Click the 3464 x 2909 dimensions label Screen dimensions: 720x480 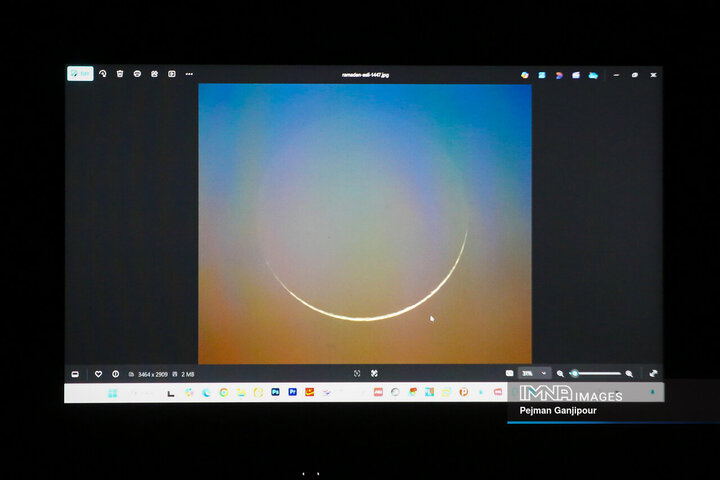pyautogui.click(x=152, y=374)
